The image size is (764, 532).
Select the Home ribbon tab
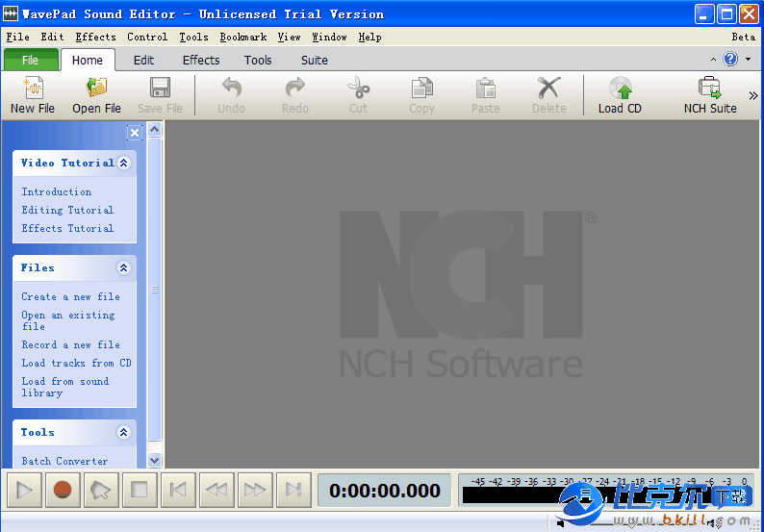click(x=88, y=60)
